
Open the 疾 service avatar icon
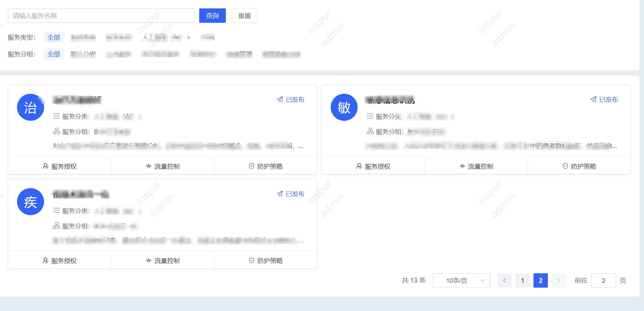point(31,202)
